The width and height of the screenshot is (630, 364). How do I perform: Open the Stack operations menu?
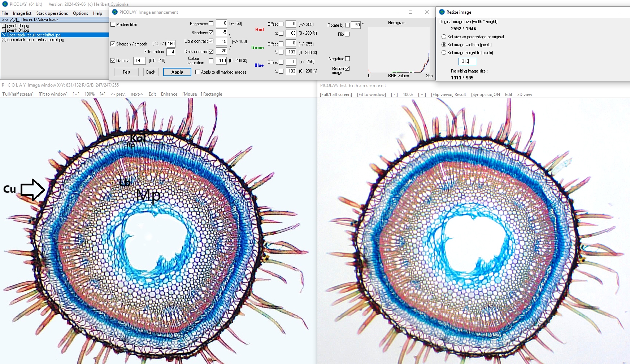52,13
